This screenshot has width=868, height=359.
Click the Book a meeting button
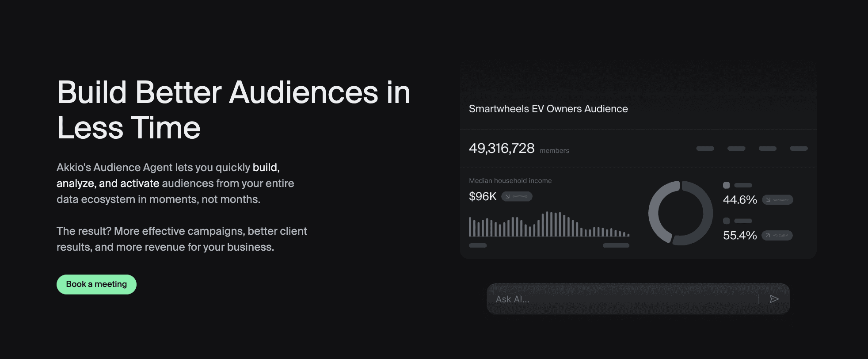(x=96, y=284)
